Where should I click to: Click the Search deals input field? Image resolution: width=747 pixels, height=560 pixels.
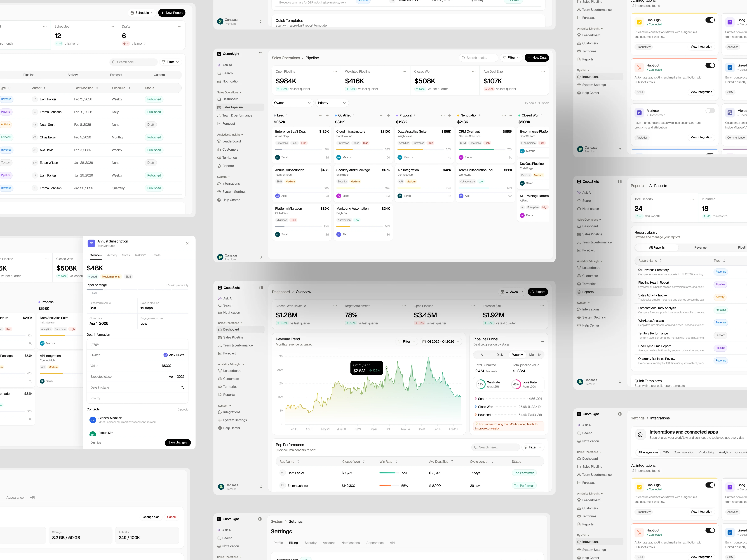pos(478,58)
